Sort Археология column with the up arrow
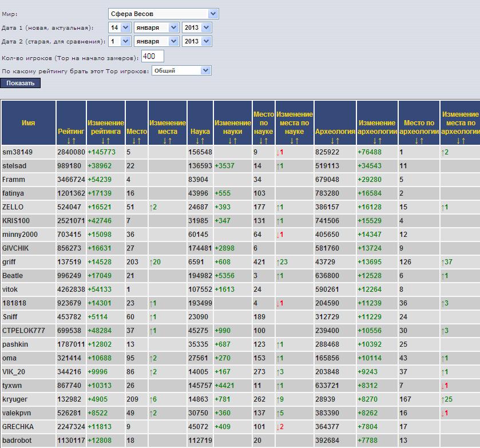Screen dimensions: 480x448 [338, 141]
